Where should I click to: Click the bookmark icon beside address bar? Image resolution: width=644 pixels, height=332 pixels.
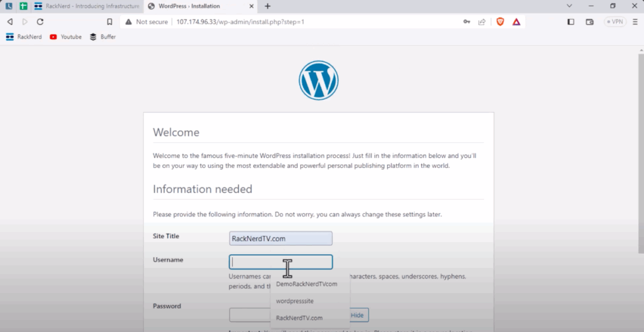(x=109, y=21)
